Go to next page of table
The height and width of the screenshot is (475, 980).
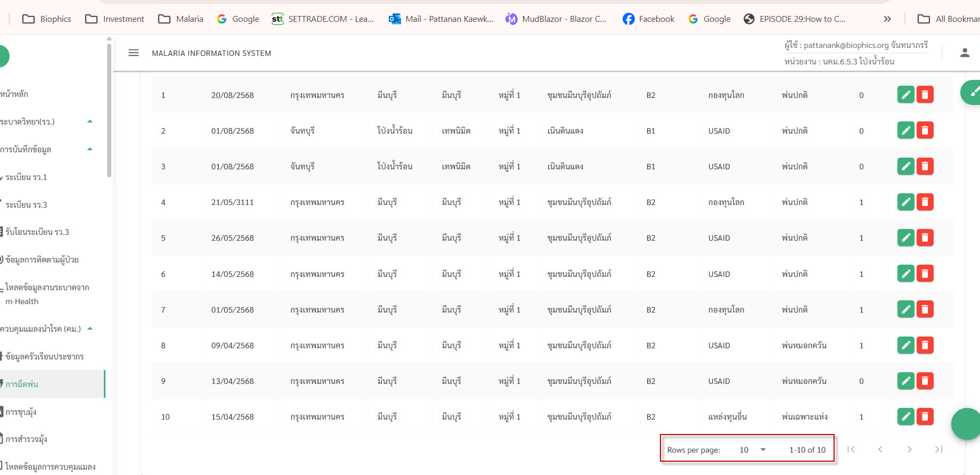coord(909,449)
